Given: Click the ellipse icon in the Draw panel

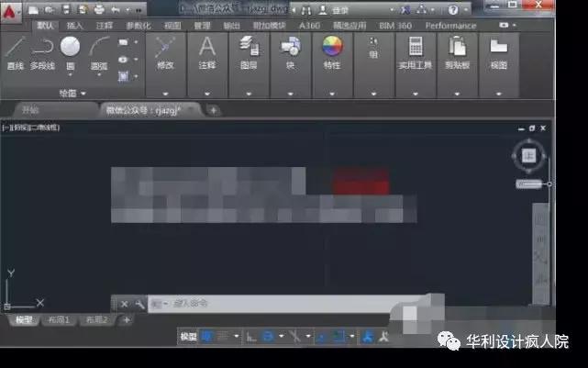Looking at the screenshot, I should point(123,60).
